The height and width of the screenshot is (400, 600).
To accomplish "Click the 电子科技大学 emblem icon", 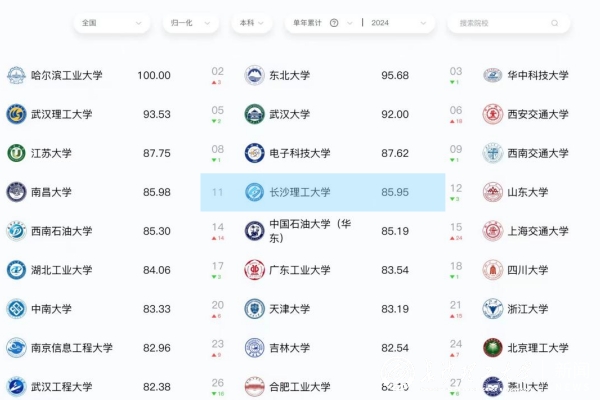I will (255, 153).
